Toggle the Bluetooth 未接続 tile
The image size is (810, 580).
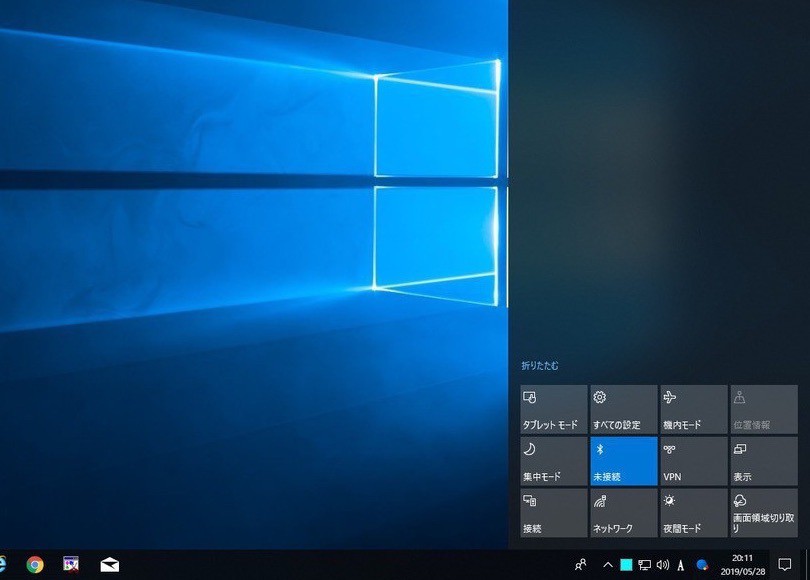tap(624, 461)
